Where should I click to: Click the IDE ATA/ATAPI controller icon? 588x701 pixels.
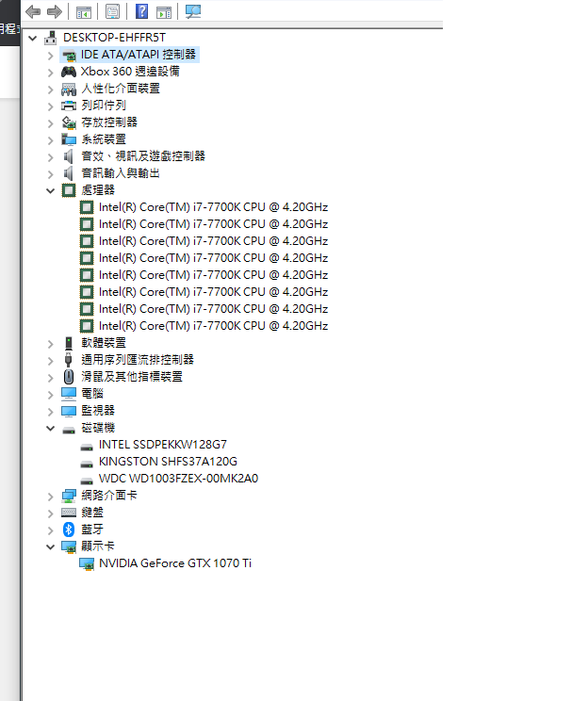[x=69, y=55]
